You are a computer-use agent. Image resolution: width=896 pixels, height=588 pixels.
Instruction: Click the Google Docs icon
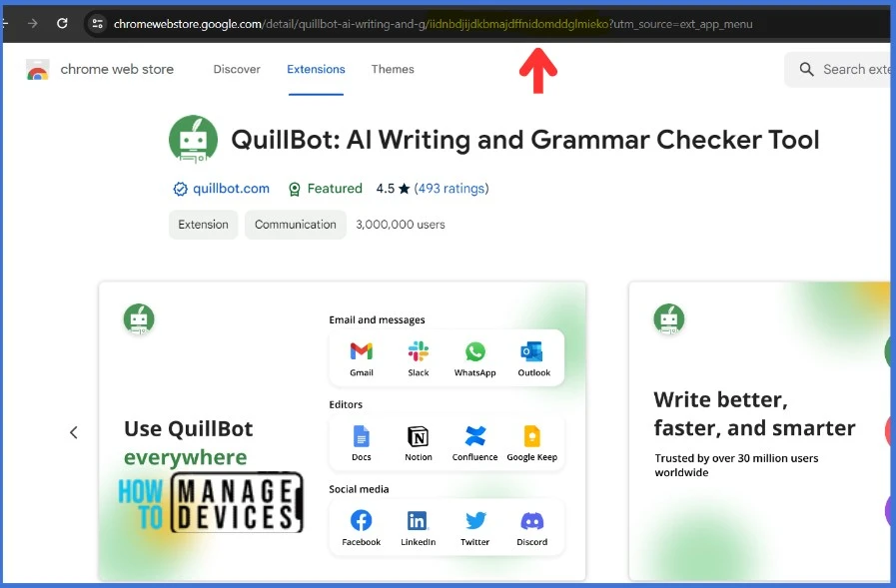[362, 436]
